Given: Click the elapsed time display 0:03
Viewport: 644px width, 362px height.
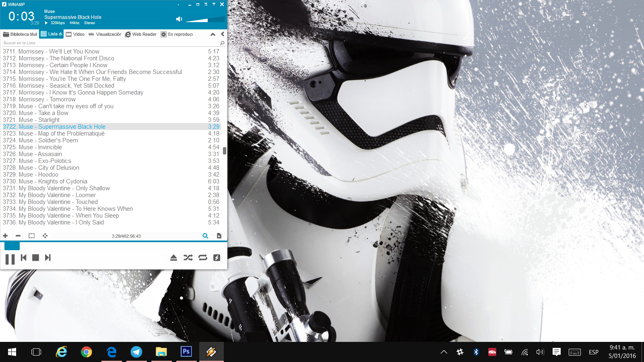Looking at the screenshot, I should (x=22, y=16).
